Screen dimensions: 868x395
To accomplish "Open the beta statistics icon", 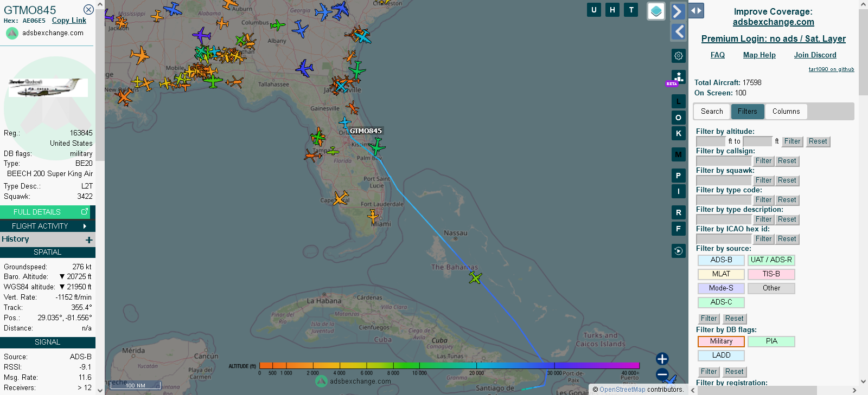I will click(679, 77).
